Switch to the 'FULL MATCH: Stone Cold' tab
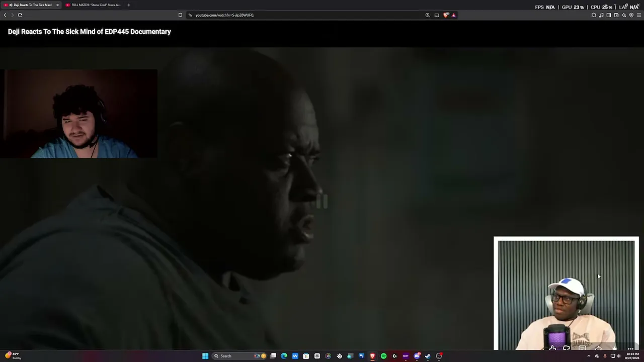This screenshot has height=362, width=644. [x=93, y=5]
